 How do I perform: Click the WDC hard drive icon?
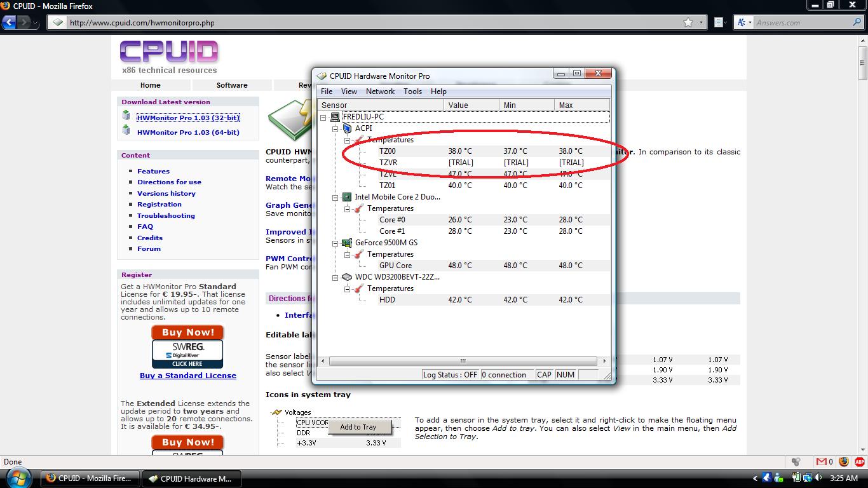[x=347, y=277]
